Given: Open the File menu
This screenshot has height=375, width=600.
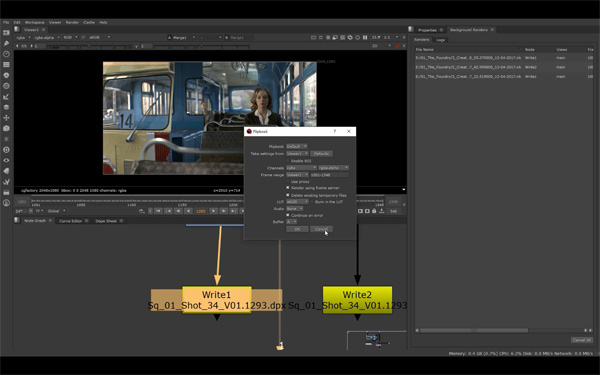Looking at the screenshot, I should click(6, 23).
